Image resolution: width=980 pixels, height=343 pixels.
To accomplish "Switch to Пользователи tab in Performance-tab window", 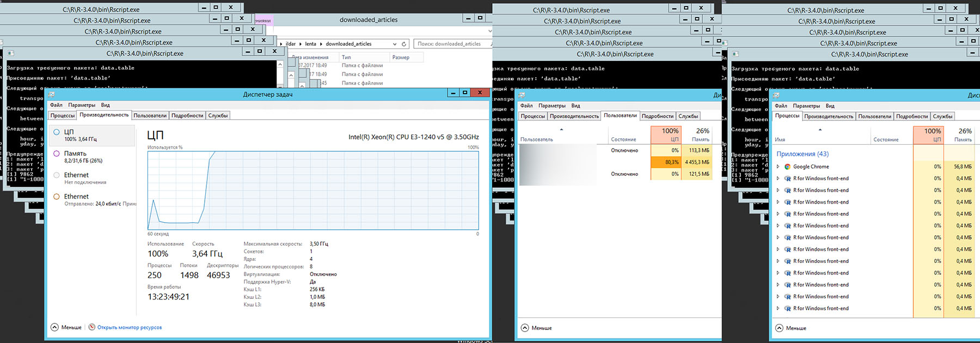I will click(150, 115).
